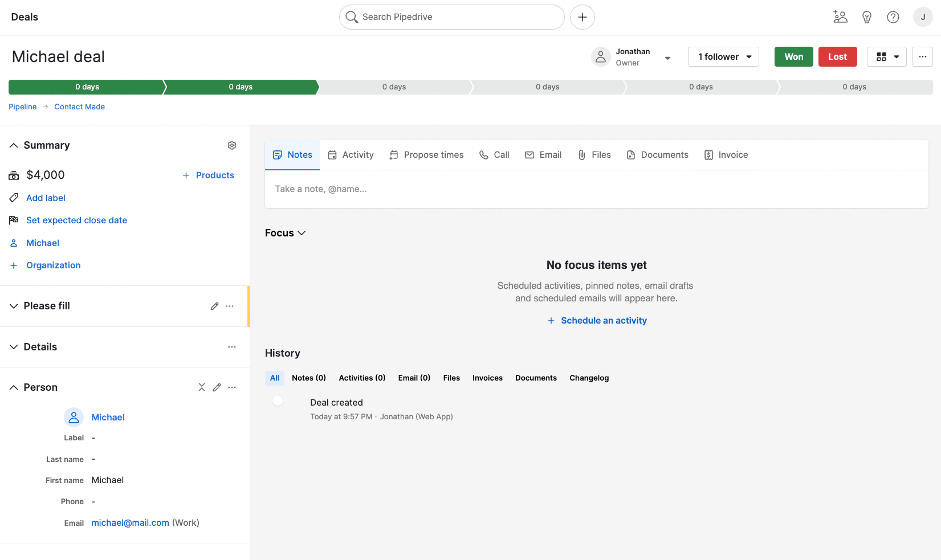Edit the Please fill section pencil

pyautogui.click(x=214, y=306)
